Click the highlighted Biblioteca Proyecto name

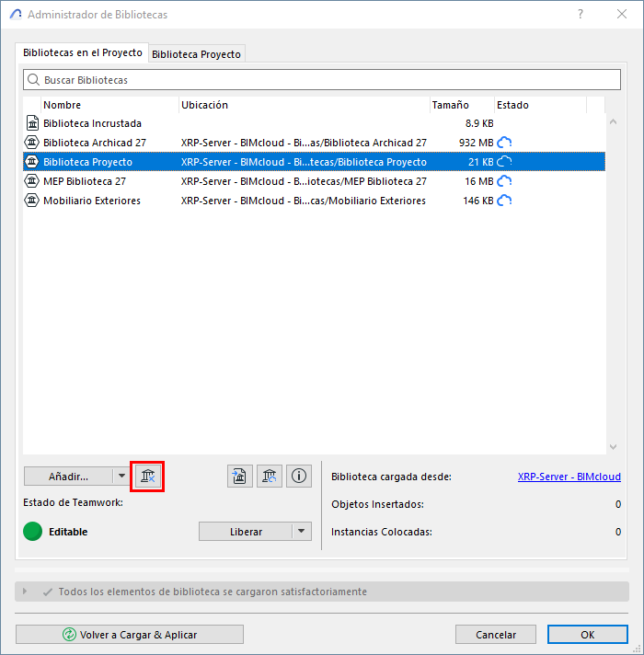pyautogui.click(x=87, y=162)
